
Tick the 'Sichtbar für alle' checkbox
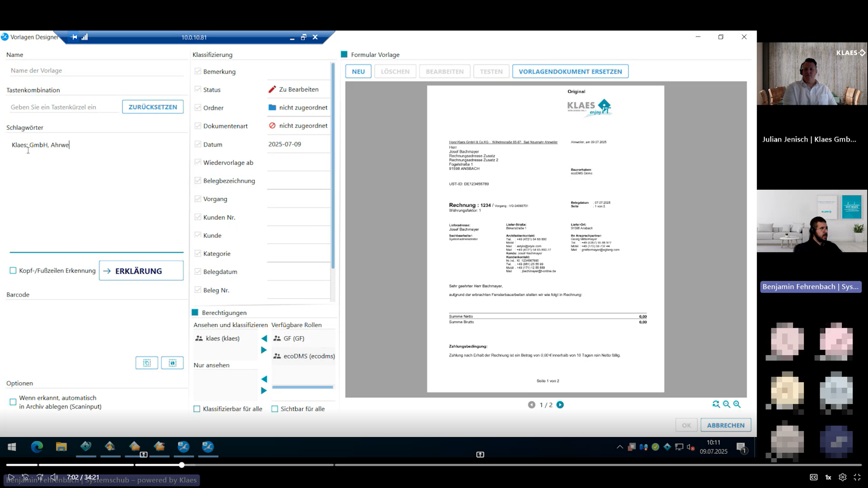click(275, 409)
